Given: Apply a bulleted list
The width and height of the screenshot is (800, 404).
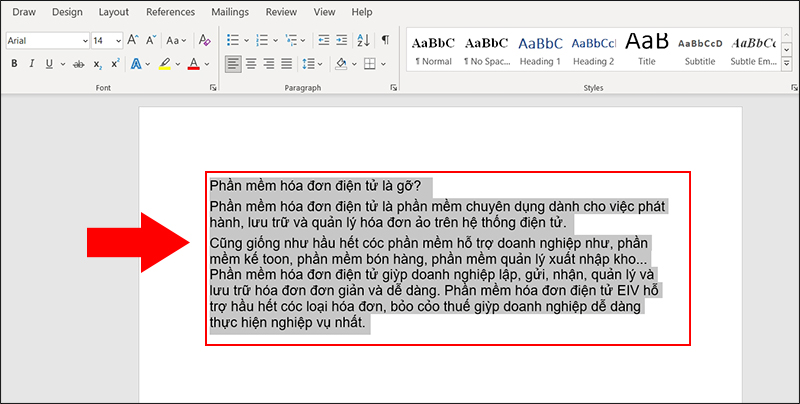Looking at the screenshot, I should click(x=233, y=41).
